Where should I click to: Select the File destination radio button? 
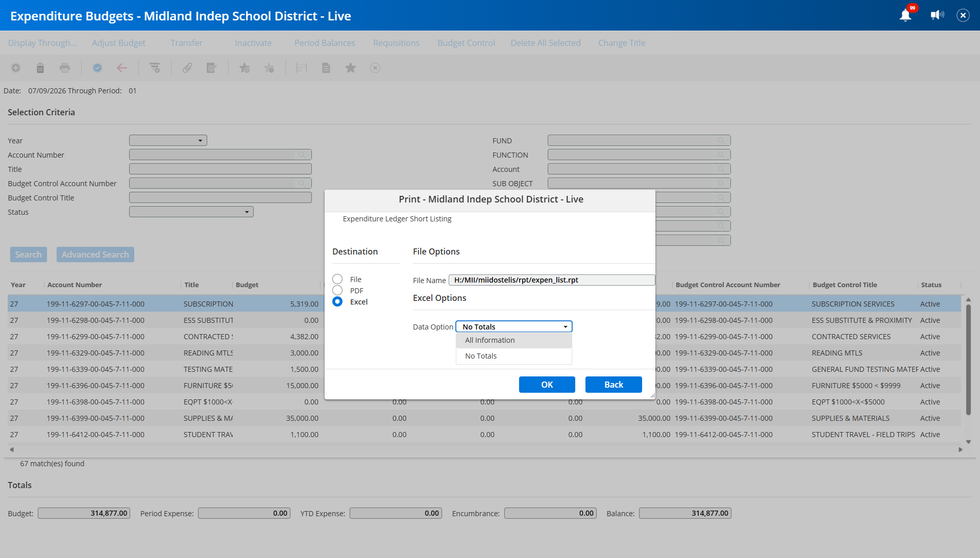337,279
